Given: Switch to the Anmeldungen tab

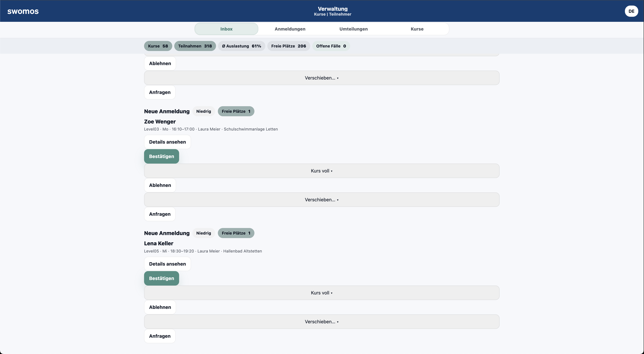Looking at the screenshot, I should pos(290,29).
